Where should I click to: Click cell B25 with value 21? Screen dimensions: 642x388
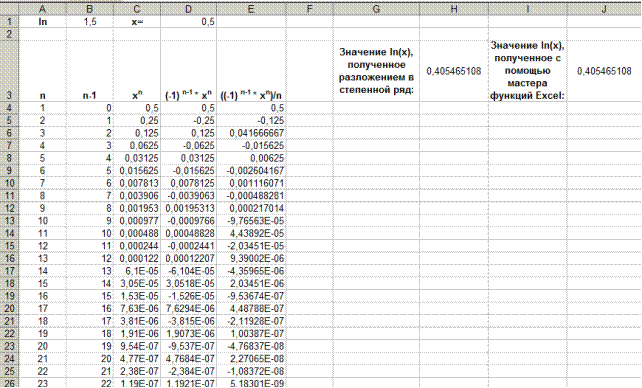coord(89,371)
